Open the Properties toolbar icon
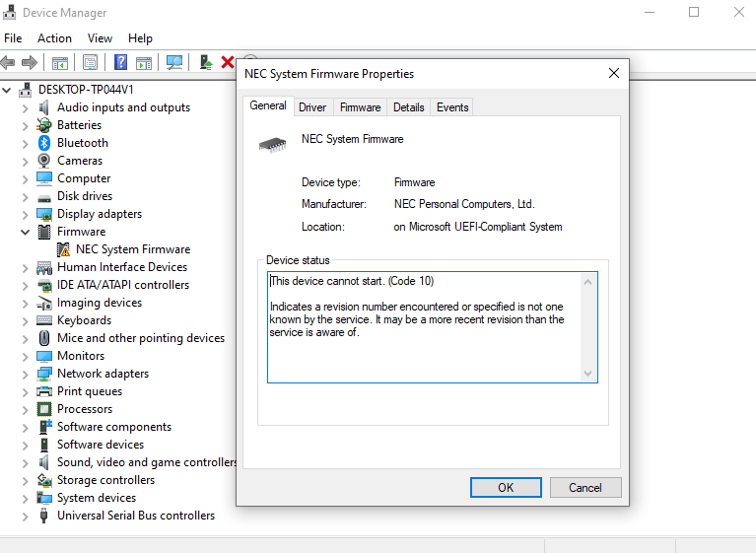Viewport: 756px width, 553px height. click(x=90, y=62)
